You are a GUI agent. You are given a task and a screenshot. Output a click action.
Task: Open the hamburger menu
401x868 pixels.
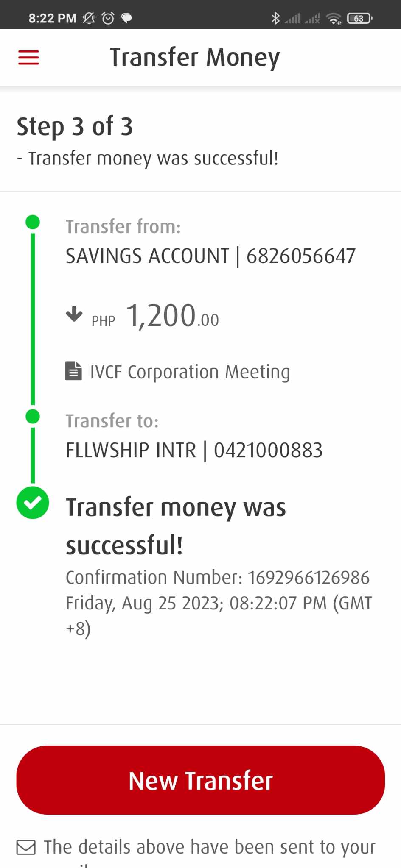pos(28,58)
